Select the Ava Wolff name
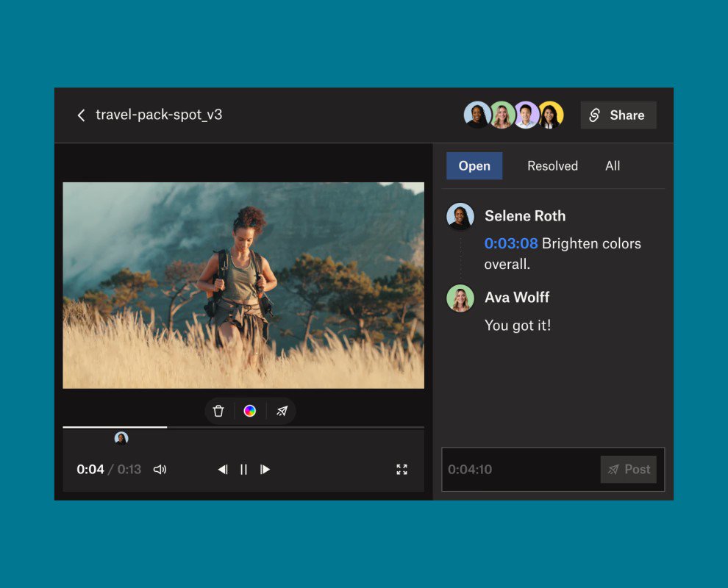 [517, 297]
